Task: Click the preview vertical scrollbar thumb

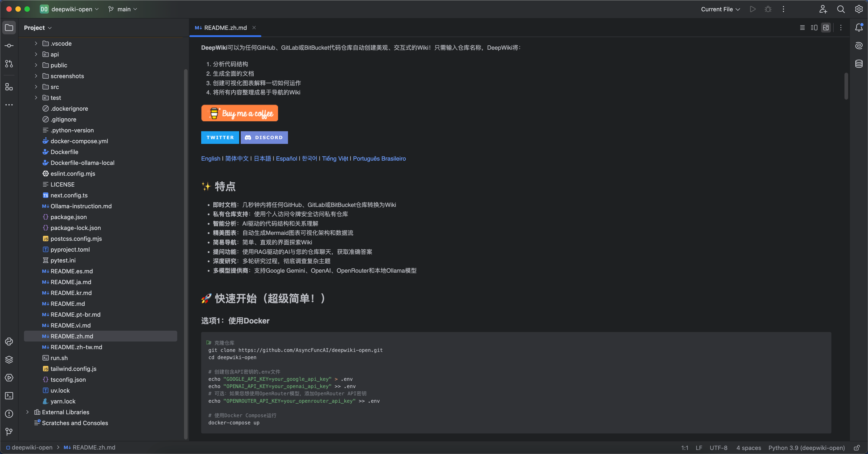Action: (846, 86)
